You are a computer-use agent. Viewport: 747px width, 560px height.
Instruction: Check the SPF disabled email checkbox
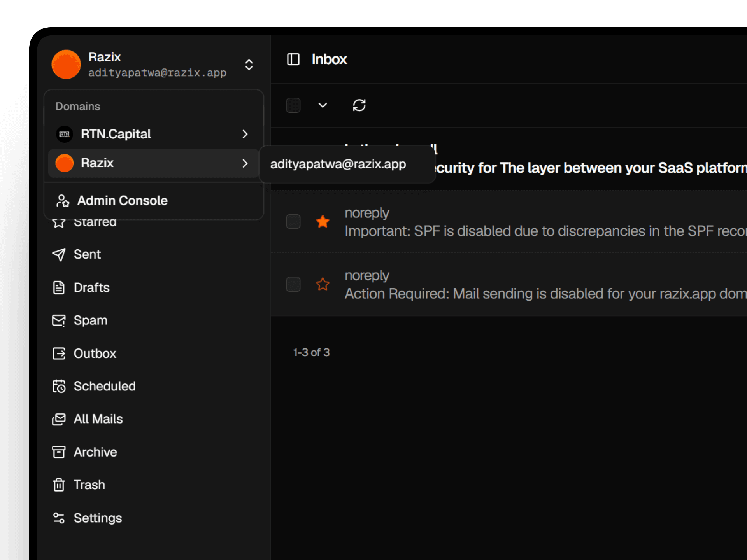pyautogui.click(x=293, y=222)
